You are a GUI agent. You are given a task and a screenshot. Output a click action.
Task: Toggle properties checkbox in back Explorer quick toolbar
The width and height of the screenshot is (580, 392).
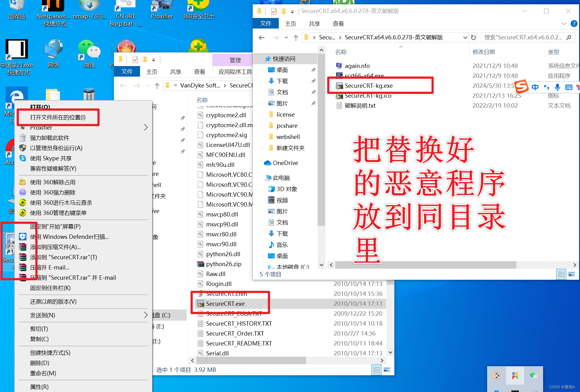pyautogui.click(x=135, y=59)
